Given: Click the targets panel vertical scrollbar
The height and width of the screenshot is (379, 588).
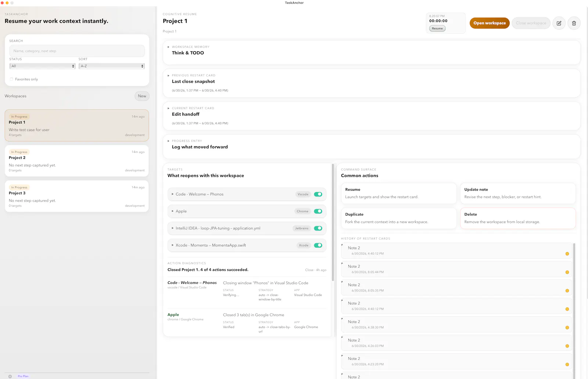Looking at the screenshot, I should pos(333,222).
